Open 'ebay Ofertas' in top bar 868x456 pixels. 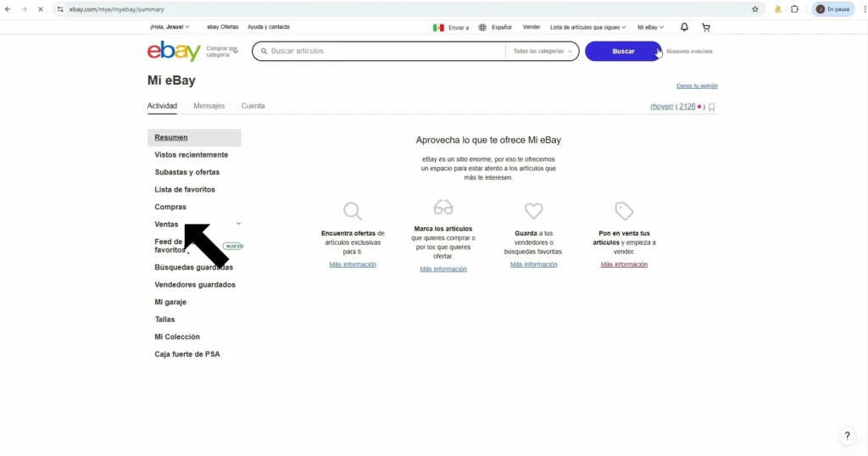click(223, 26)
